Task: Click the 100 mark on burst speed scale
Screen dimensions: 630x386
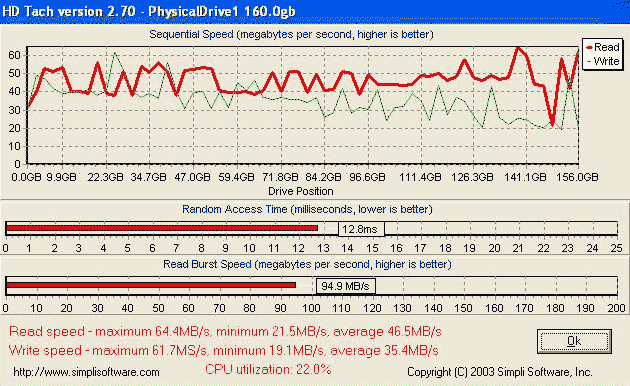Action: (311, 308)
